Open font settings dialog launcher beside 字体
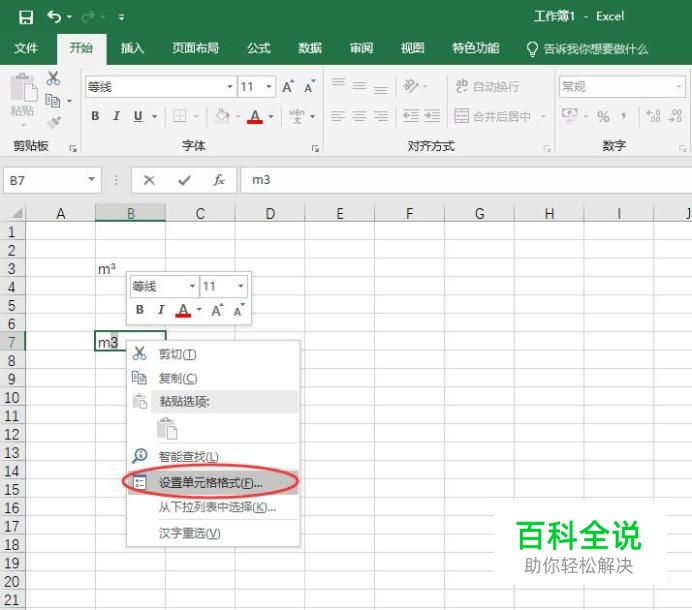This screenshot has height=610, width=692. [315, 149]
